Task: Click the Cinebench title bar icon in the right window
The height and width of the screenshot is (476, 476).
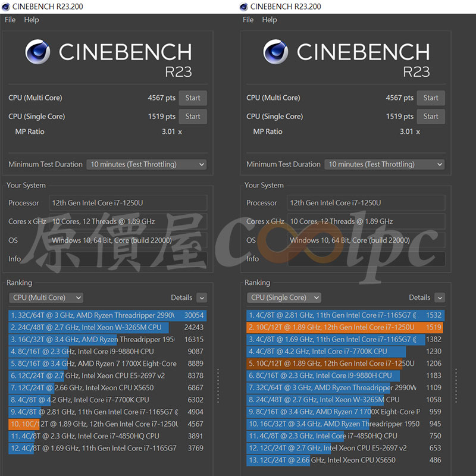Action: 243,7
